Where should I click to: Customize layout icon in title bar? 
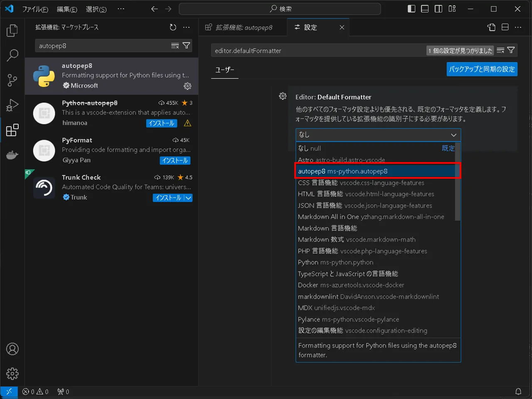pos(452,9)
